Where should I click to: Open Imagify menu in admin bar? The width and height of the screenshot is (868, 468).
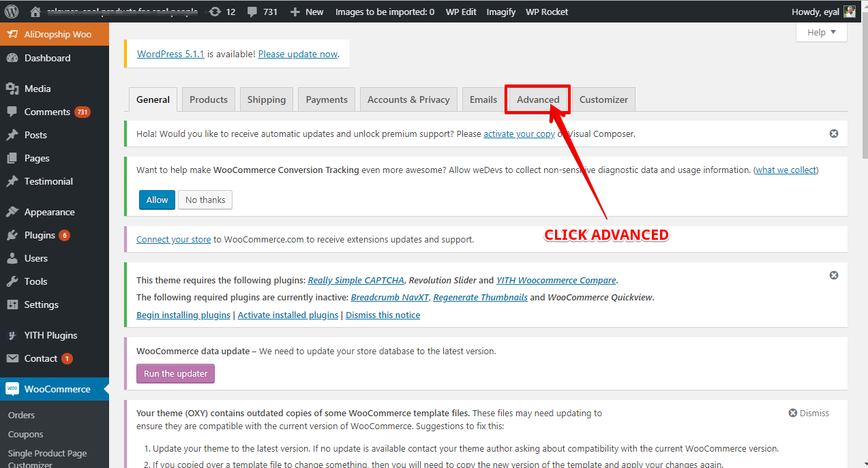501,12
